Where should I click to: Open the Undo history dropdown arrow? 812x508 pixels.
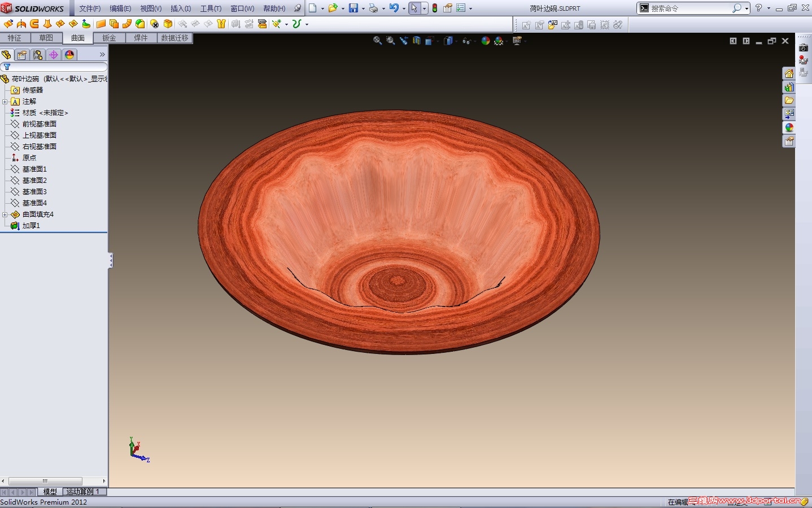coord(404,8)
